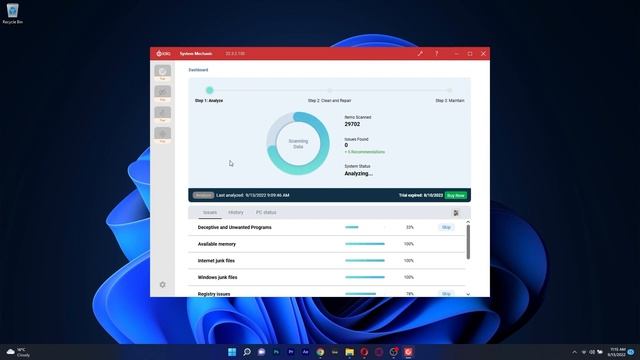Viewport: 640px width, 360px height.
Task: Click the Analyzing... system status text
Action: click(x=358, y=173)
